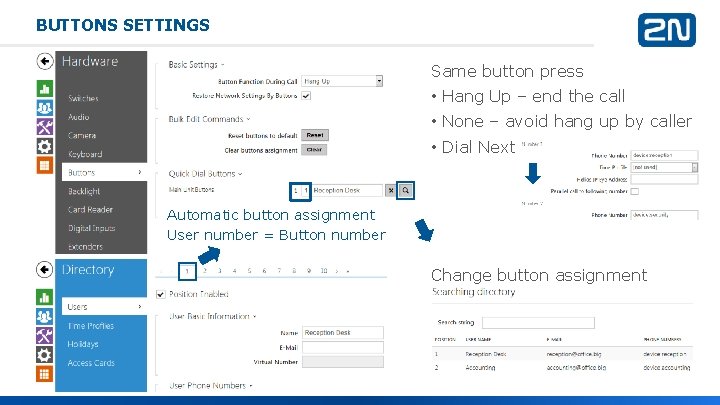Click the 2N logo
Viewport: 720px width, 405px height.
[x=667, y=30]
